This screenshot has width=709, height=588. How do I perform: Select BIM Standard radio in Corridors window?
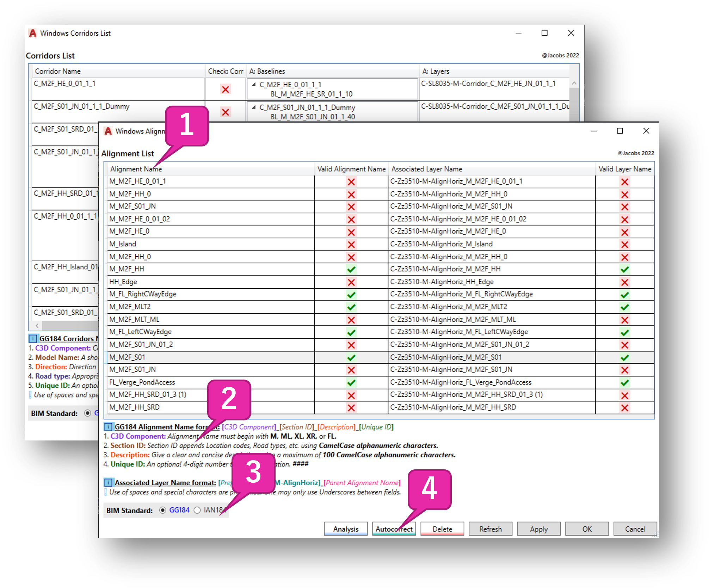click(x=88, y=413)
